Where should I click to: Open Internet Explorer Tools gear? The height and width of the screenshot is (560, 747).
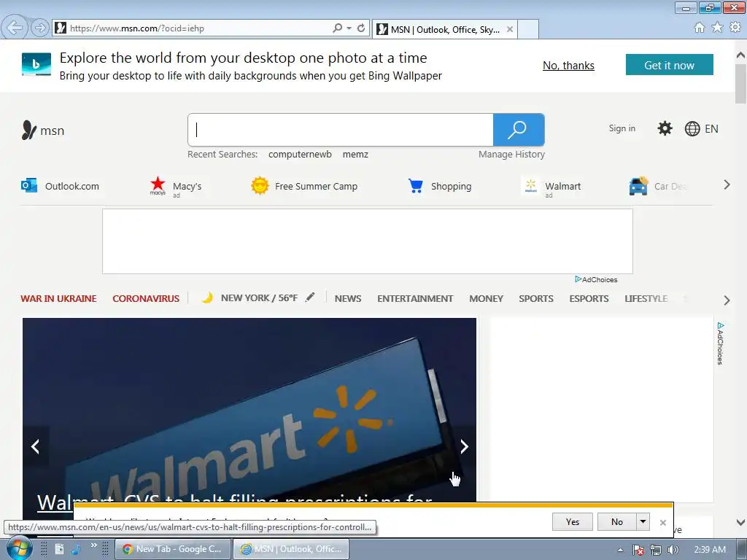coord(735,28)
